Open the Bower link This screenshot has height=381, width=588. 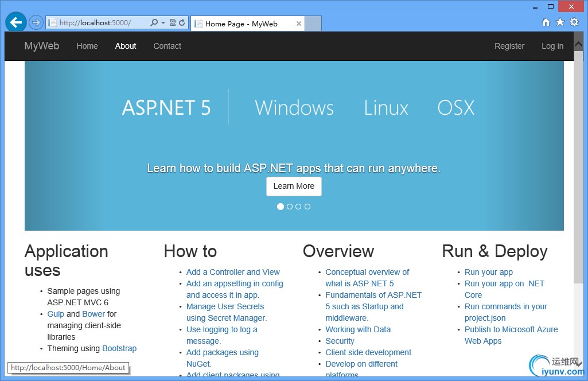tap(94, 314)
